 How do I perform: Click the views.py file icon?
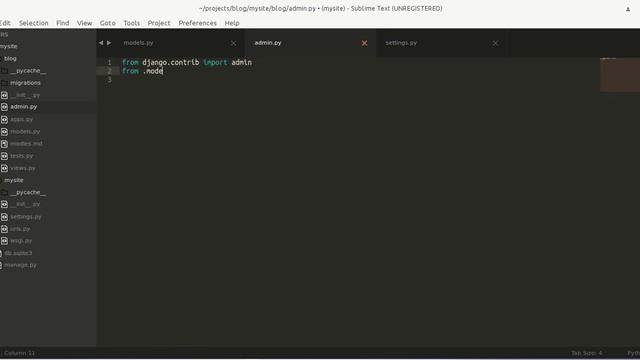[4, 168]
